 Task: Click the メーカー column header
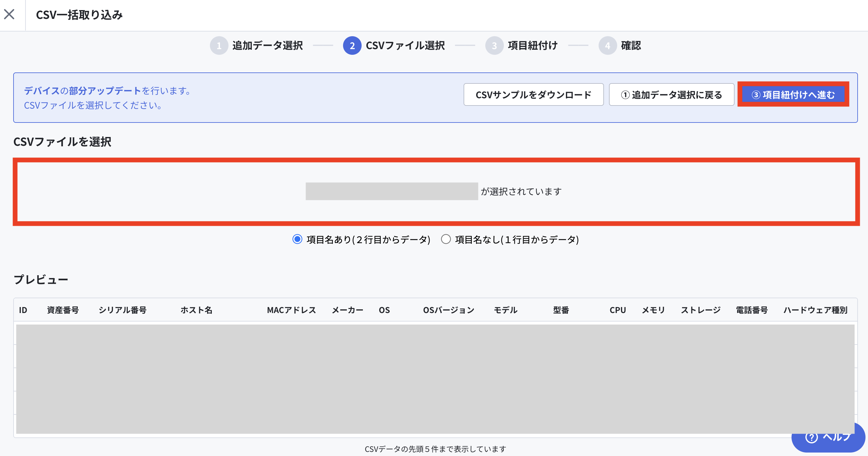[347, 310]
